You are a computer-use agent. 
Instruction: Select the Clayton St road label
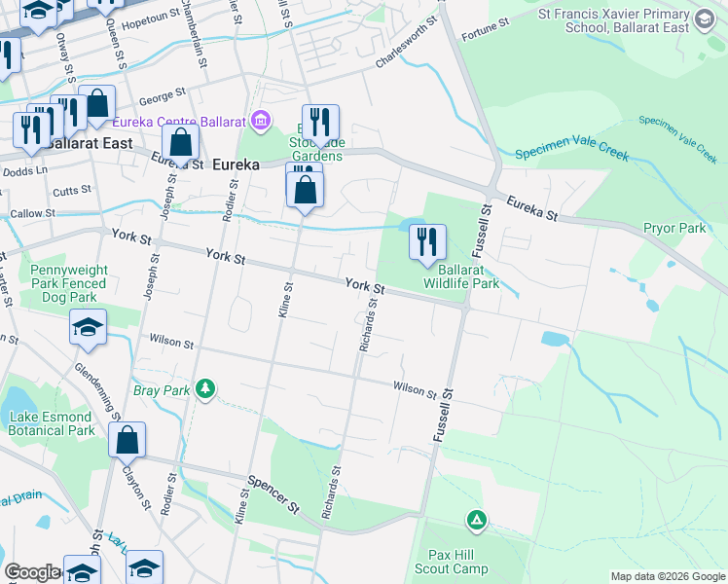click(136, 488)
